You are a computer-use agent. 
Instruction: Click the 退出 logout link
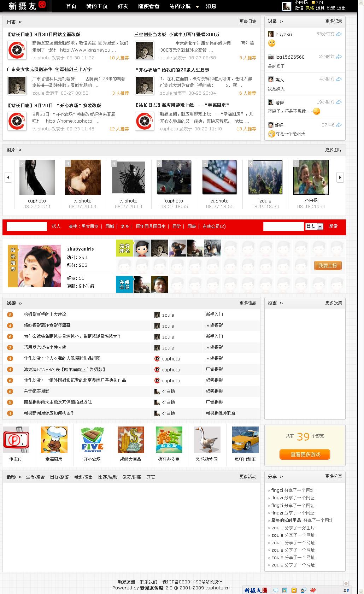tap(342, 8)
